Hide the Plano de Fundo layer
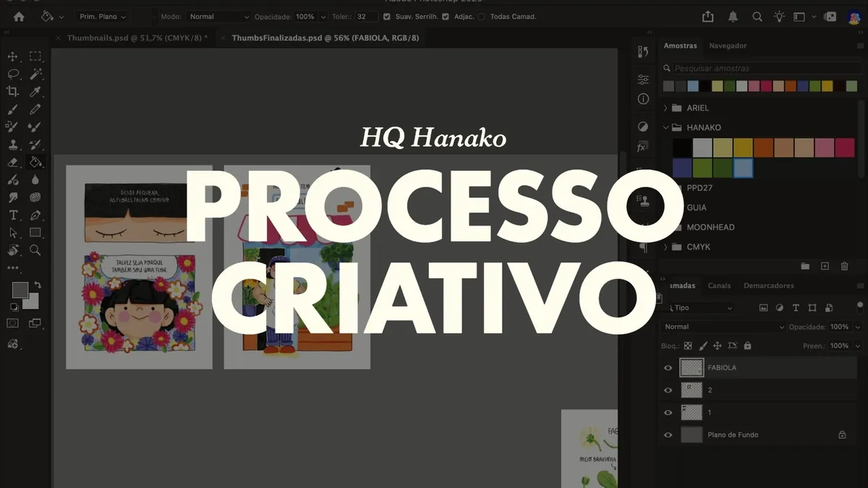Viewport: 868px width, 488px height. tap(668, 435)
